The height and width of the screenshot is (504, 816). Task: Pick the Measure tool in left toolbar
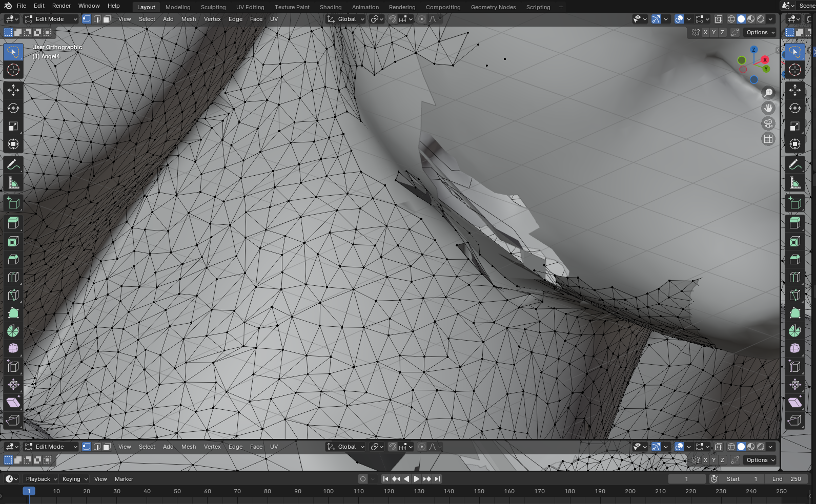click(x=13, y=183)
